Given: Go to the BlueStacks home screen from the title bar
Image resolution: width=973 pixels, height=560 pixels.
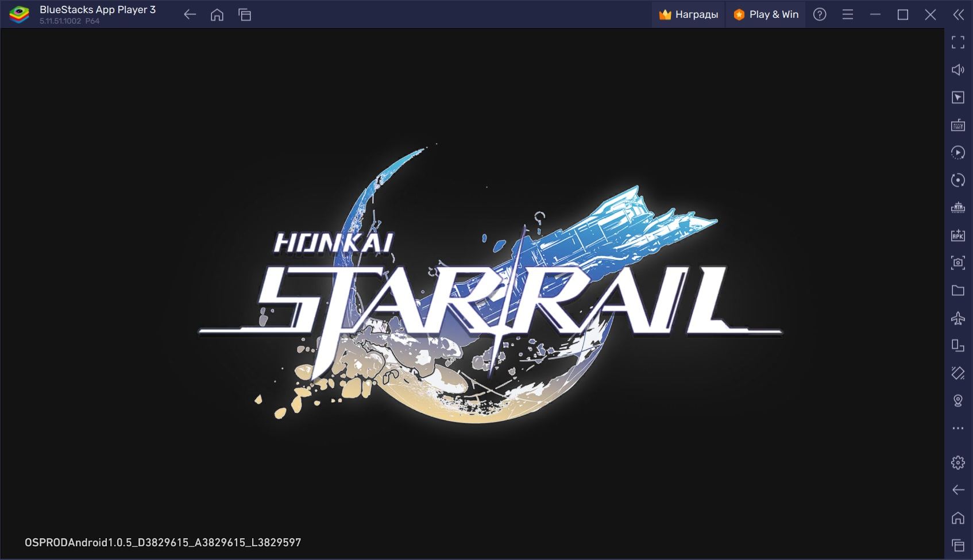Looking at the screenshot, I should point(217,15).
